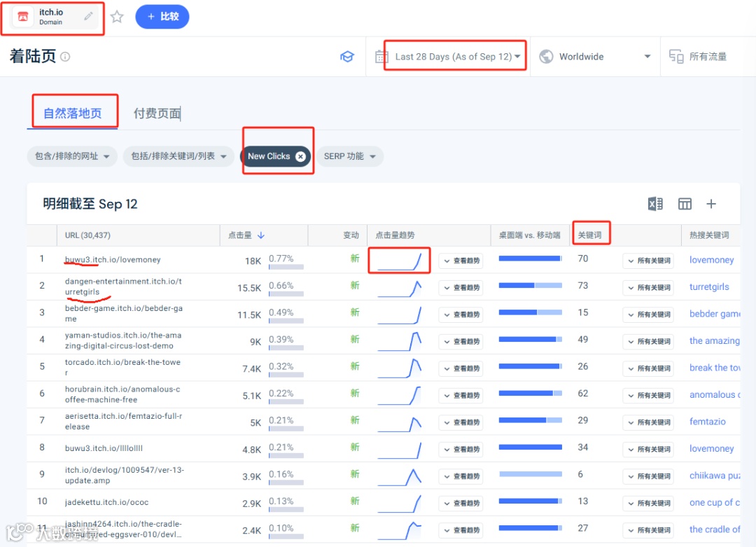Click the dangen-entertainment turretgirls URL
756x547 pixels.
click(x=123, y=287)
